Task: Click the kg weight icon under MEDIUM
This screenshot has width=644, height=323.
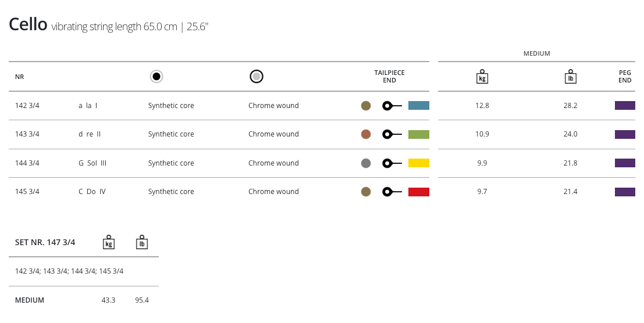Action: pos(482,77)
